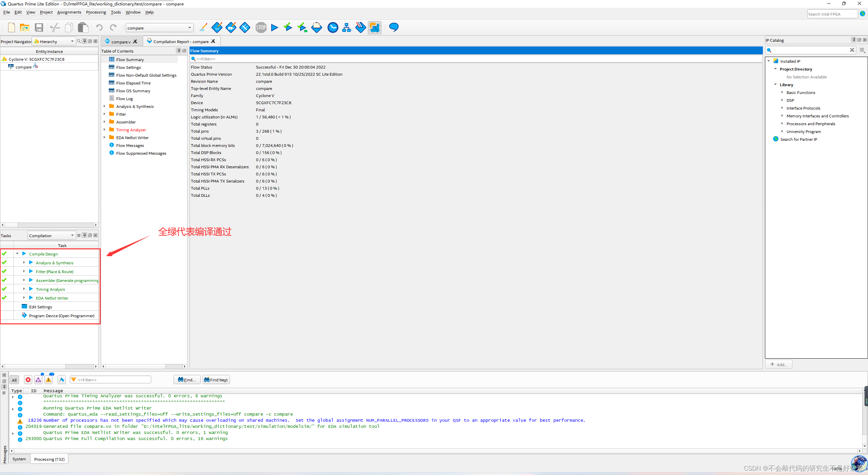Expand the Basic Functions IP library

tap(782, 92)
